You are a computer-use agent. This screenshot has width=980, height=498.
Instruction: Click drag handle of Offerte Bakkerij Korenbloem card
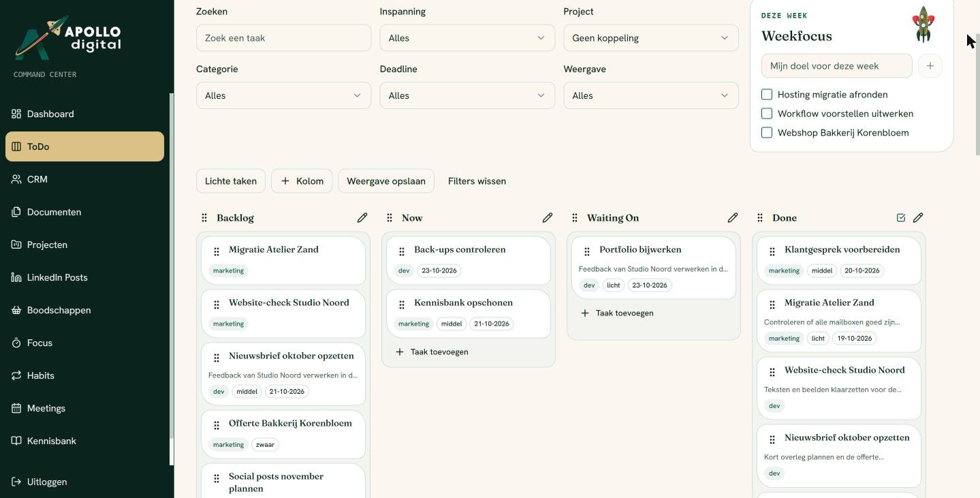(x=217, y=425)
